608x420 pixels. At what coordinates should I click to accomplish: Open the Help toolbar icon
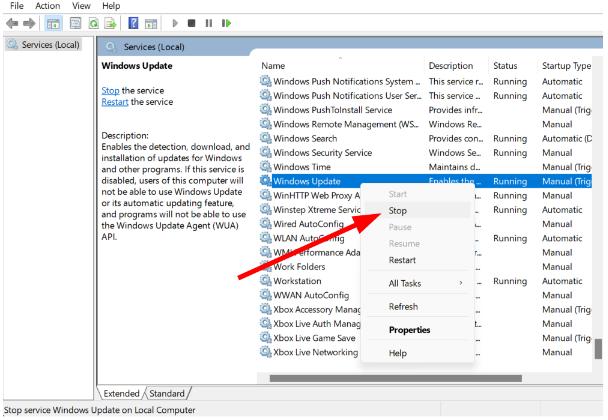click(x=133, y=24)
